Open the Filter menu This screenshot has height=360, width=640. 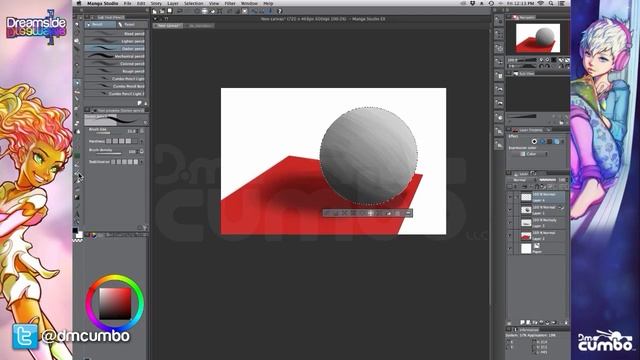click(230, 3)
